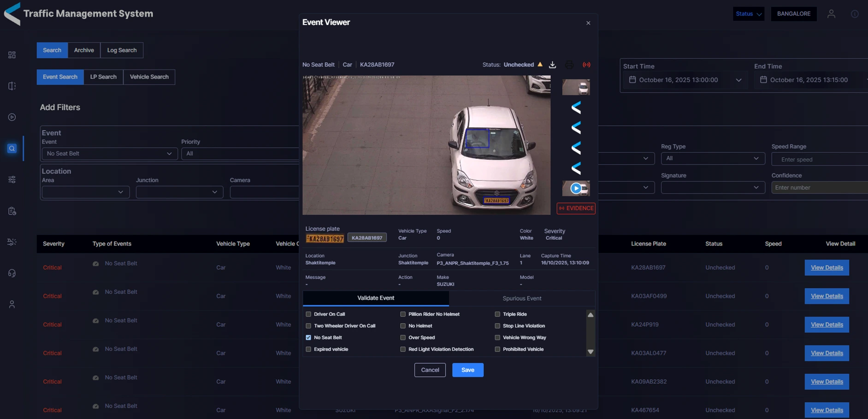Open the dashboard grid icon in sidebar
The height and width of the screenshot is (419, 868).
pyautogui.click(x=12, y=55)
